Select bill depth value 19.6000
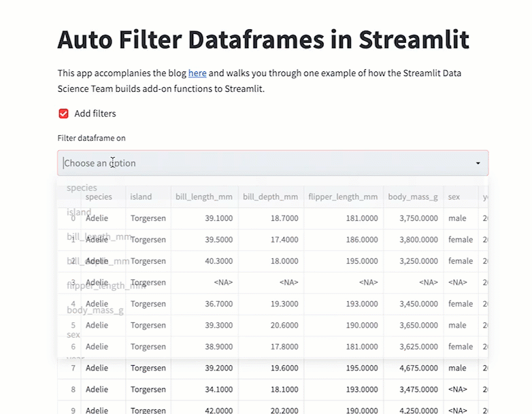 [x=271, y=368]
